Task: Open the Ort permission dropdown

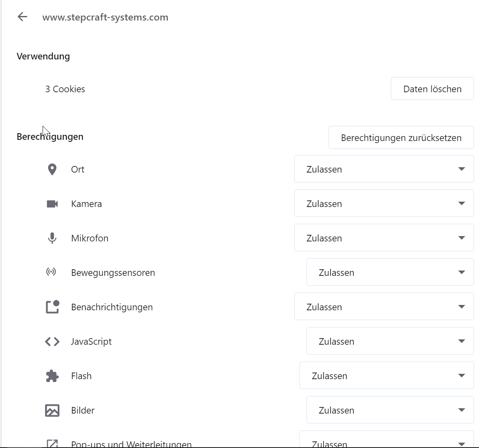Action: (x=384, y=169)
